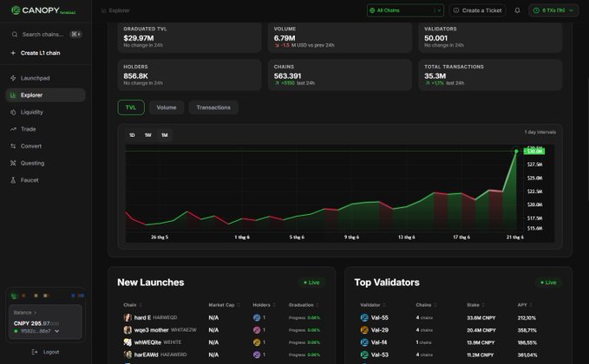The height and width of the screenshot is (364, 589).
Task: Sort Top Validators by APY column
Action: (x=525, y=305)
